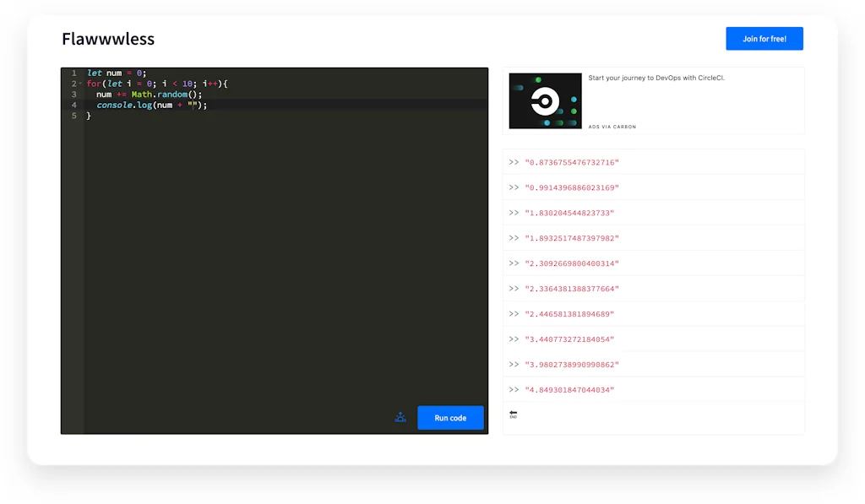Select output "1.830204544823733"
Viewport: 865px width, 504px height.
pyautogui.click(x=569, y=213)
